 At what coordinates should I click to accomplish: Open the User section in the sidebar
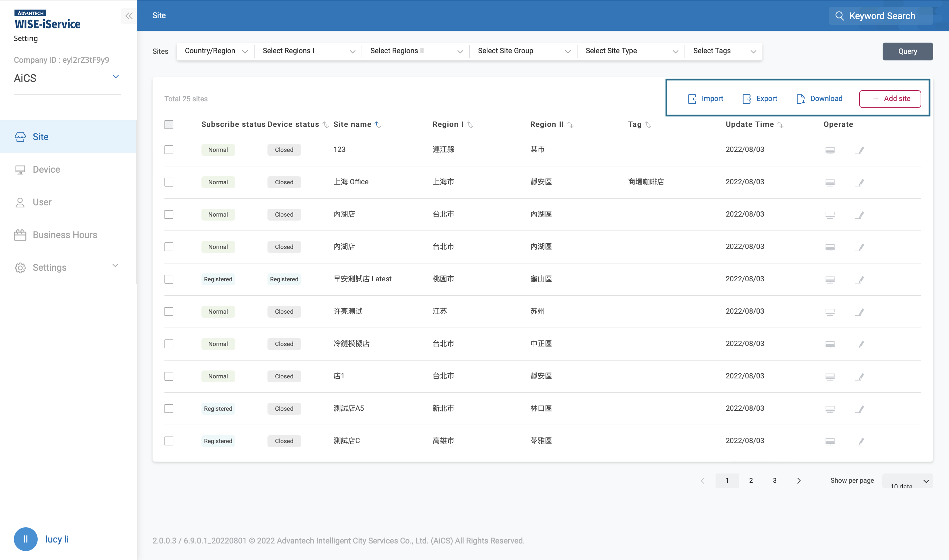click(x=42, y=202)
